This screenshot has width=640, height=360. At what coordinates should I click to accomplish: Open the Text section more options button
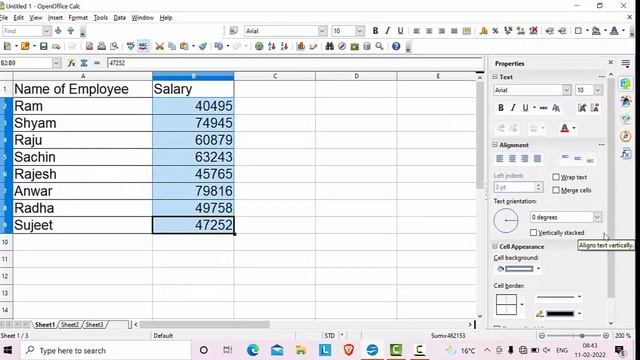coord(601,77)
